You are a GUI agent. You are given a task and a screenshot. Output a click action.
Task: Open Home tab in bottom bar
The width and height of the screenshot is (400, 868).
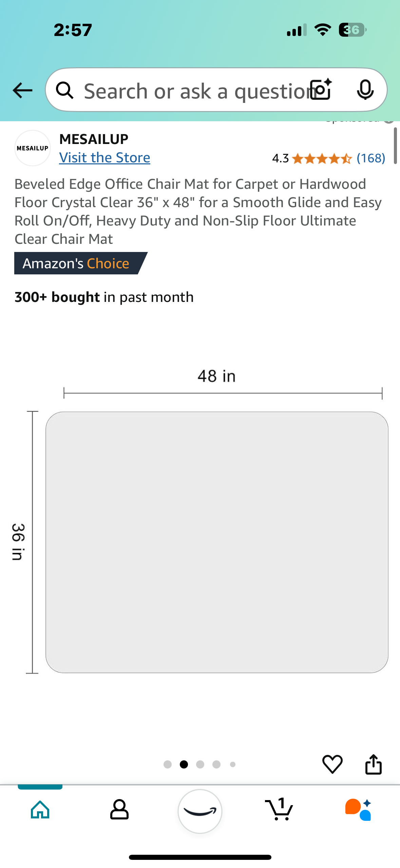tap(40, 810)
